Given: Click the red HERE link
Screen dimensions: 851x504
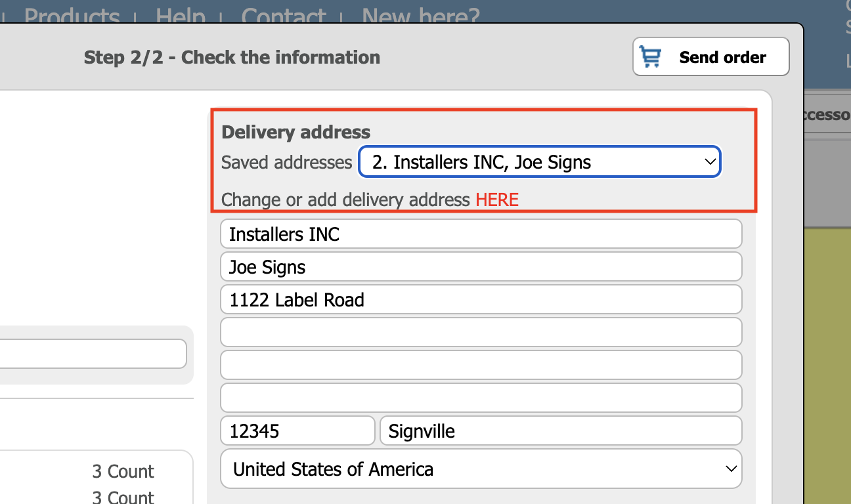Looking at the screenshot, I should 497,199.
